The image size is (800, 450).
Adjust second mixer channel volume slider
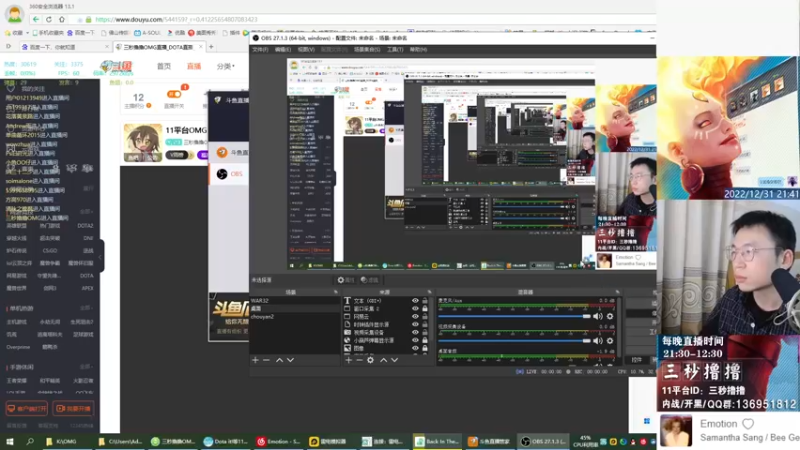pos(514,341)
